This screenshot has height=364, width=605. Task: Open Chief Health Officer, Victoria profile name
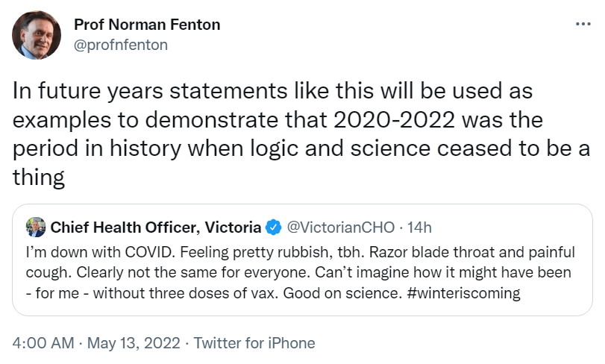(156, 227)
